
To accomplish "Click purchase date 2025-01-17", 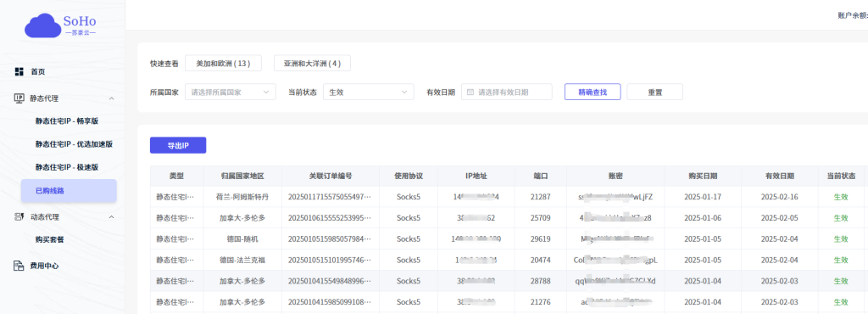I will click(x=703, y=197).
